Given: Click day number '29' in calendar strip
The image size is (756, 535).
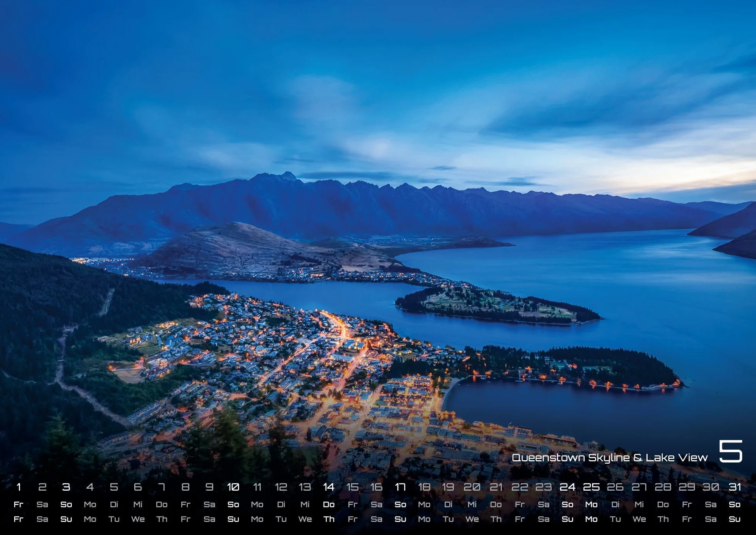Looking at the screenshot, I should pos(687,487).
